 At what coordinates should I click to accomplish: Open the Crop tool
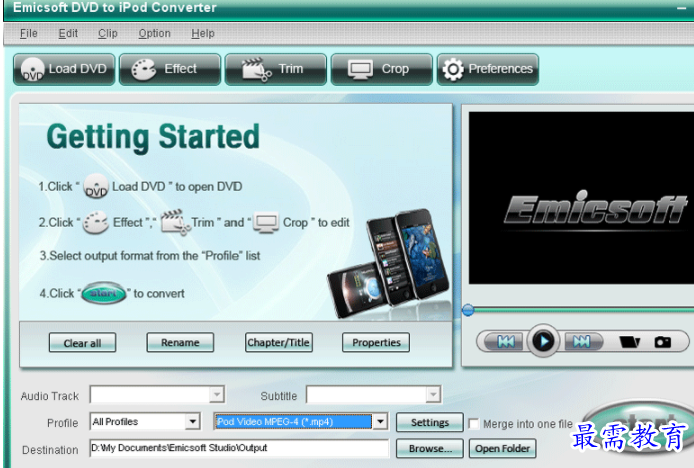coord(382,69)
